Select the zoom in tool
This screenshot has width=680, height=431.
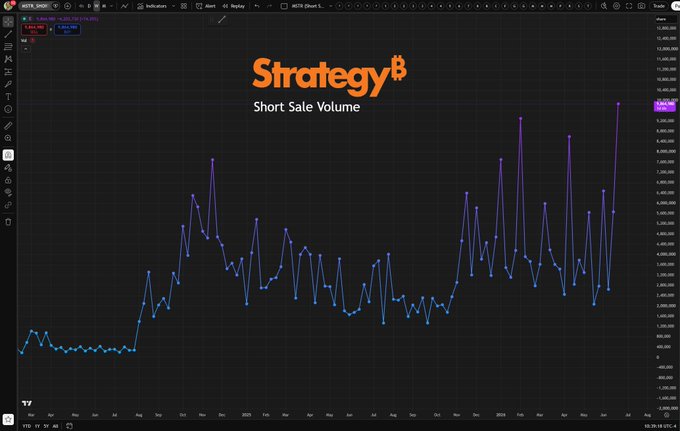[x=8, y=138]
